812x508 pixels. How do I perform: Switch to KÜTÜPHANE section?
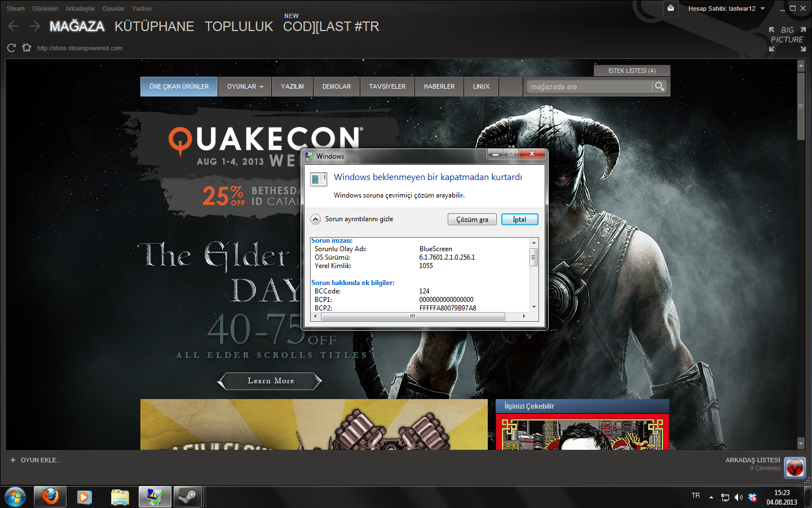[154, 27]
